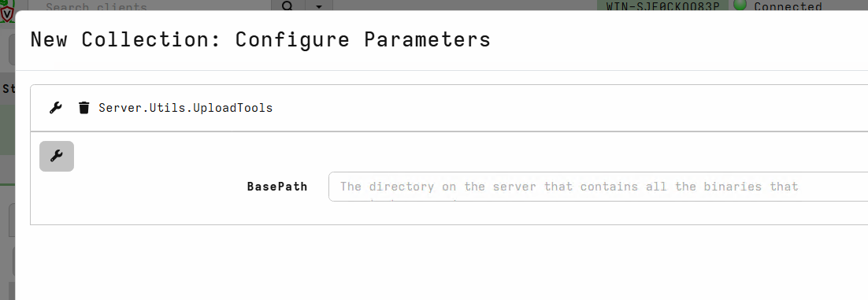
Task: Click the gray wrench parameter button
Action: [x=57, y=156]
